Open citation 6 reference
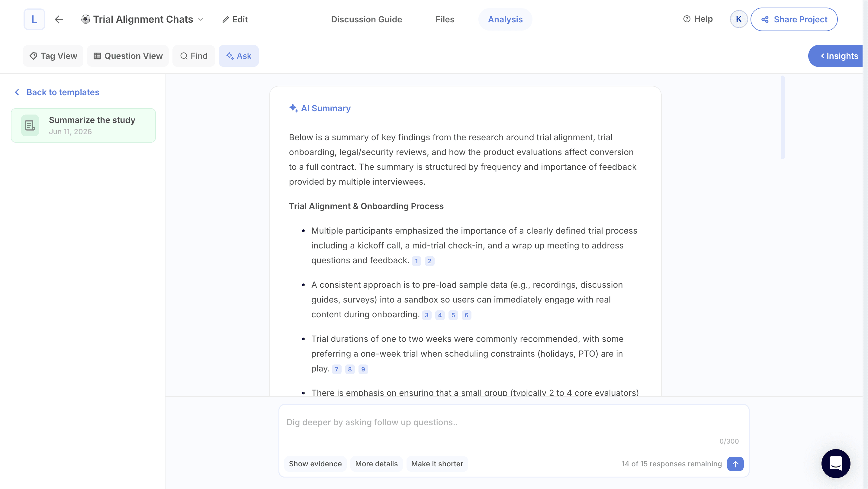Viewport: 868px width, 489px height. point(466,315)
